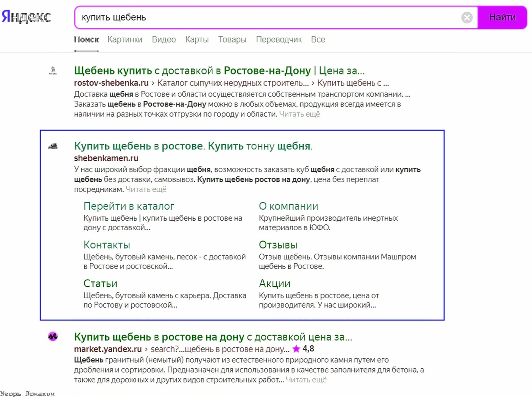This screenshot has height=397, width=532.
Task: Click the Яндекс logo
Action: pyautogui.click(x=26, y=17)
